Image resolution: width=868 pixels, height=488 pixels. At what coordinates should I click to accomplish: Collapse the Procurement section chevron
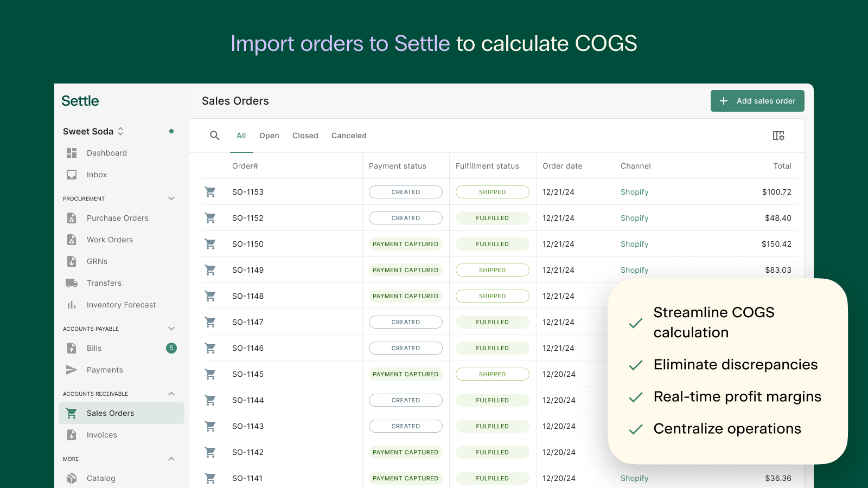click(171, 198)
